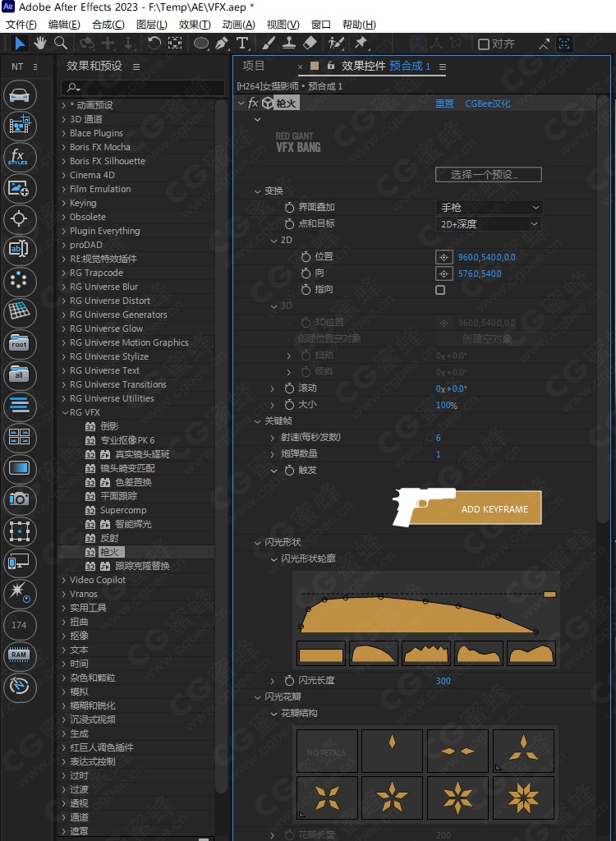Open the 界面叠加 dropdown showing 手枪
The image size is (616, 841).
click(x=489, y=208)
